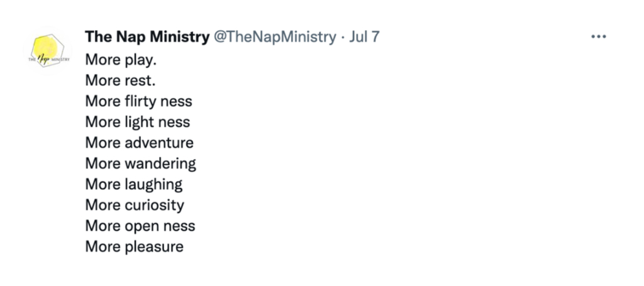Click the Nap Ministry profile avatar

tap(48, 50)
